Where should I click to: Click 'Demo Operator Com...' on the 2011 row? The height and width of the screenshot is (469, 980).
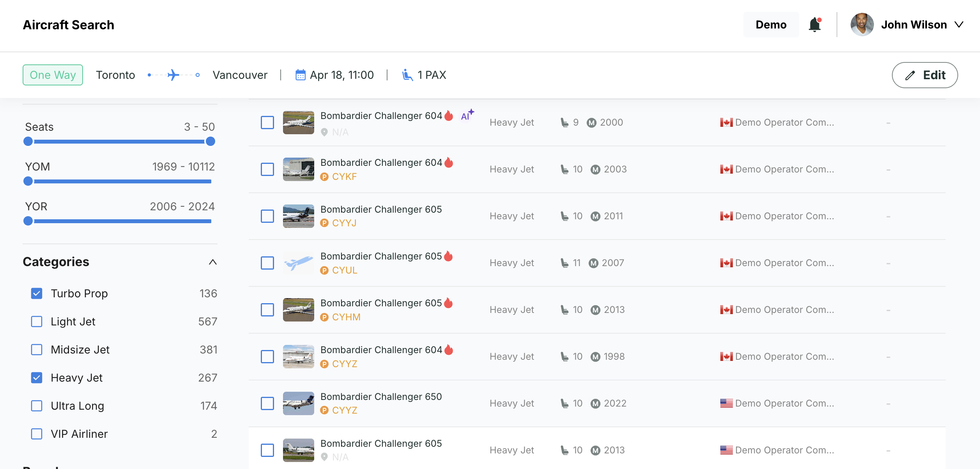click(785, 216)
